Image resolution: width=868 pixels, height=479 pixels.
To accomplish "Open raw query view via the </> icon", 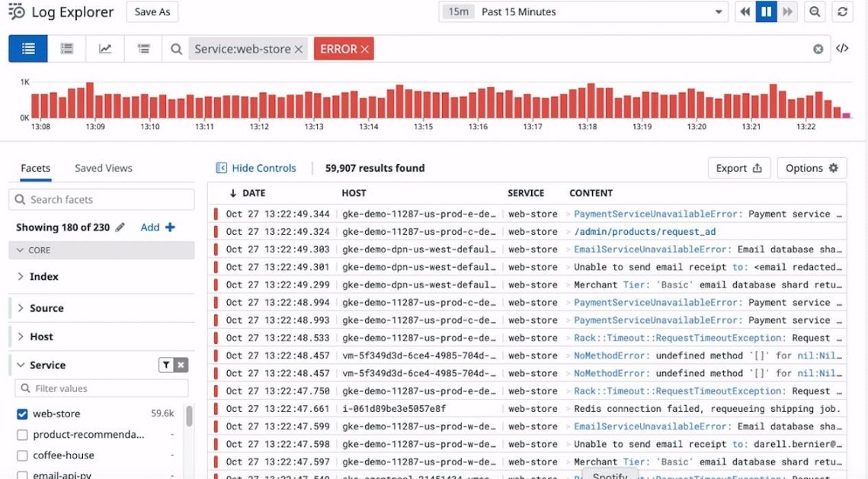I will (x=842, y=48).
